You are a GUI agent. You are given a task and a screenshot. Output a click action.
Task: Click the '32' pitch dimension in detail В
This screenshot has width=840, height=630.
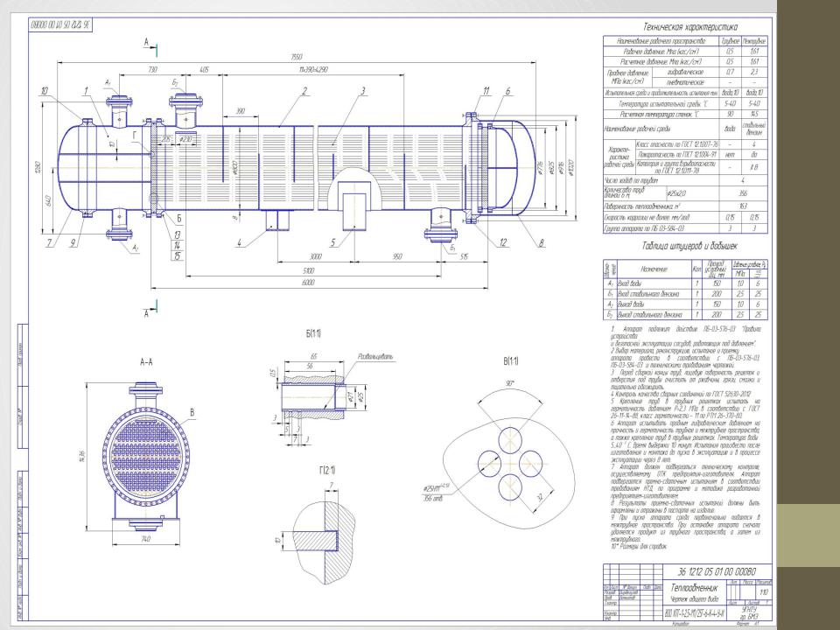pos(541,498)
